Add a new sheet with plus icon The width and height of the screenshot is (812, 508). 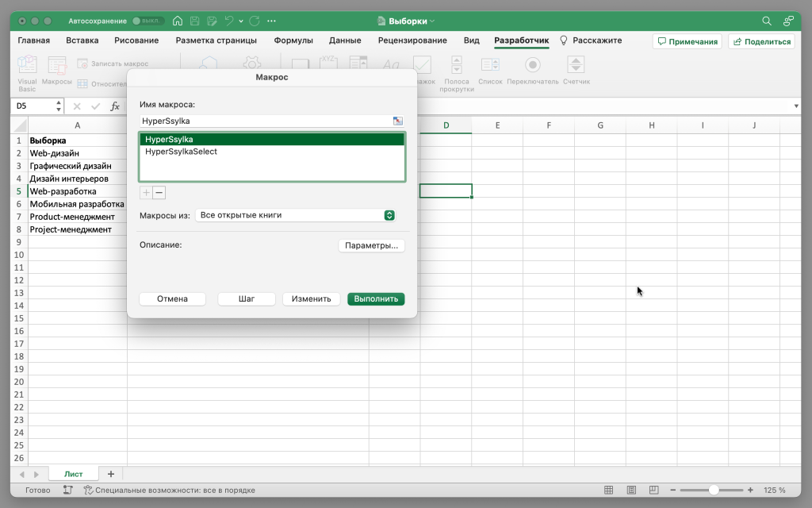click(111, 474)
